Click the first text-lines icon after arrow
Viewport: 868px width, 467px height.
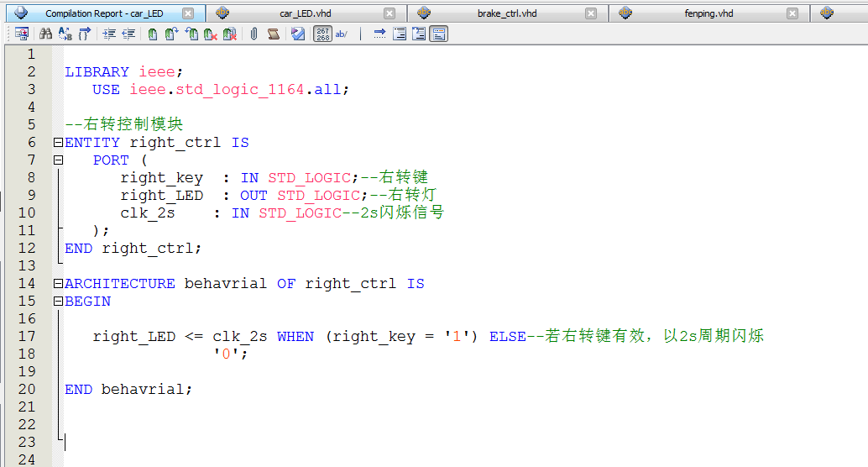(399, 34)
